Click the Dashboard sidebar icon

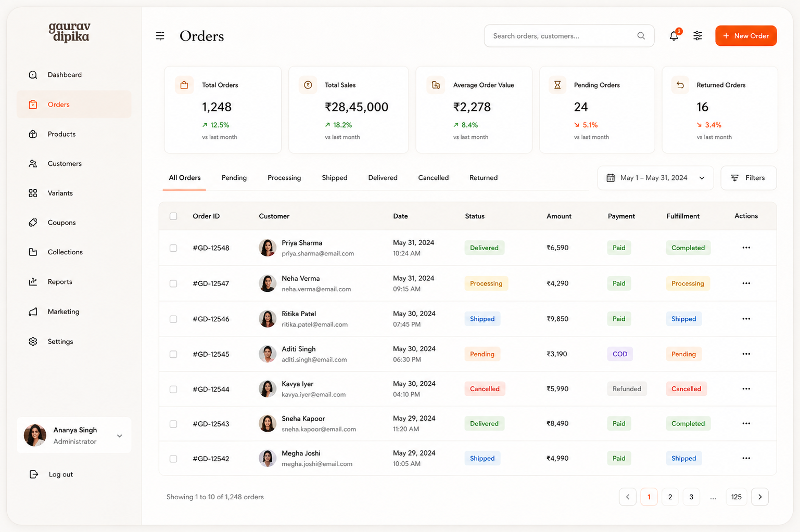tap(33, 75)
